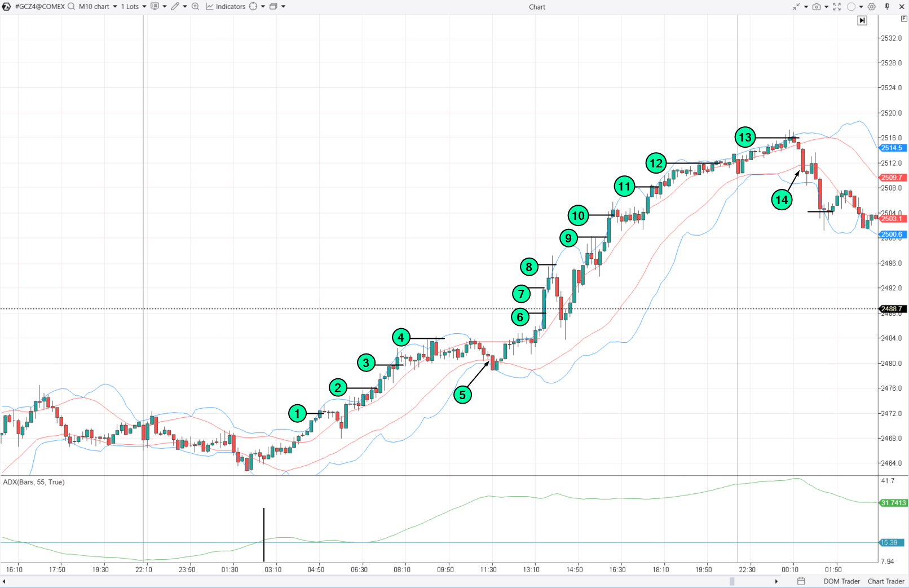909x588 pixels.
Task: Click the zoom-in magnifier icon
Action: coord(196,6)
